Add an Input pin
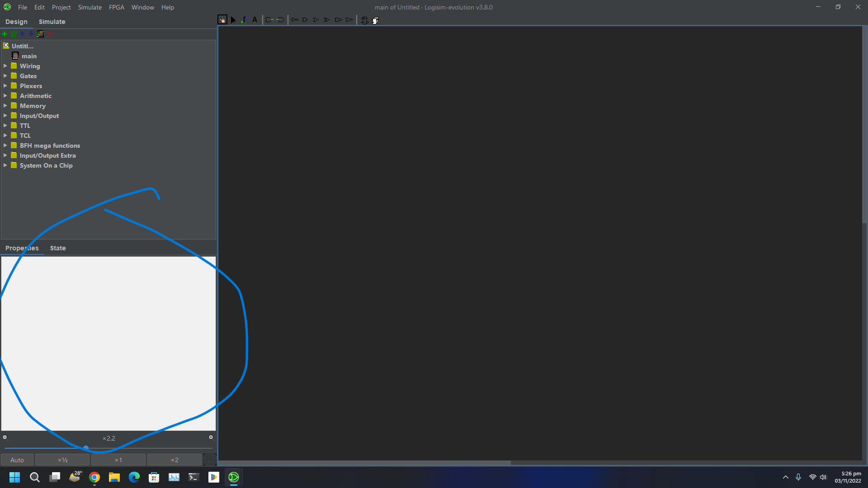868x488 pixels. coord(269,19)
